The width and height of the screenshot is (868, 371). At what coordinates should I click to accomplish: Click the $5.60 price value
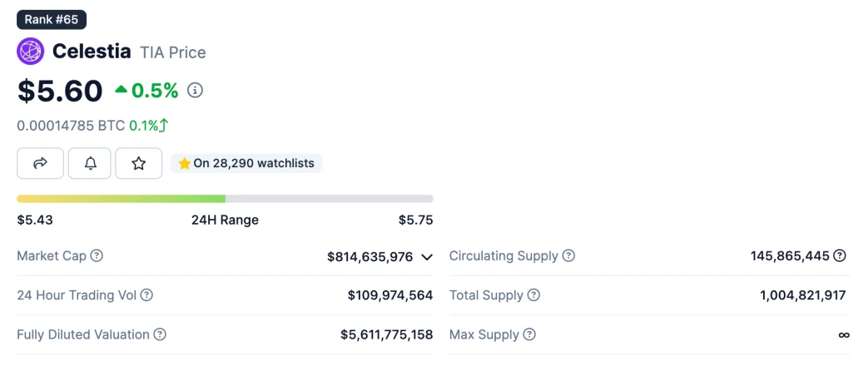point(60,91)
